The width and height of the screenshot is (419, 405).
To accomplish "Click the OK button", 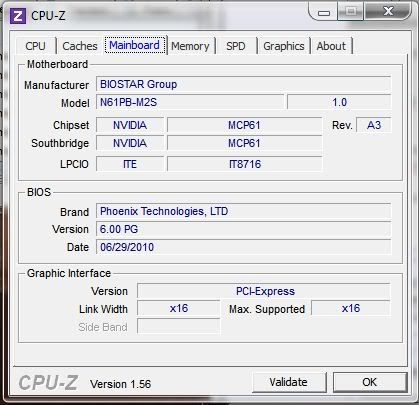I will [370, 382].
